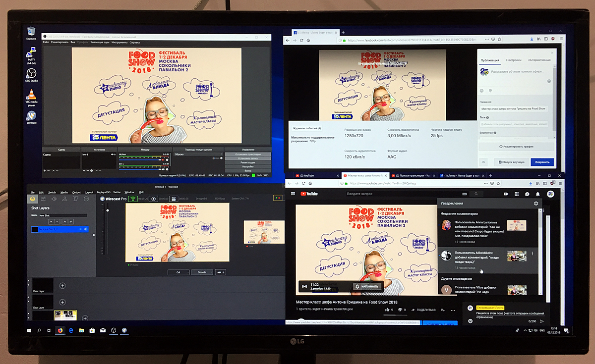Click Facebook Сохранить button
595x364 pixels.
pos(542,162)
